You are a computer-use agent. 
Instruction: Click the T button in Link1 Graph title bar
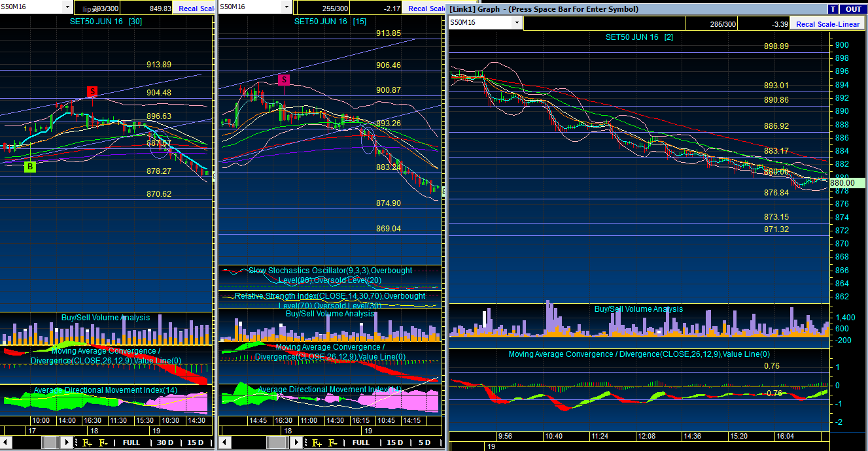[x=833, y=9]
